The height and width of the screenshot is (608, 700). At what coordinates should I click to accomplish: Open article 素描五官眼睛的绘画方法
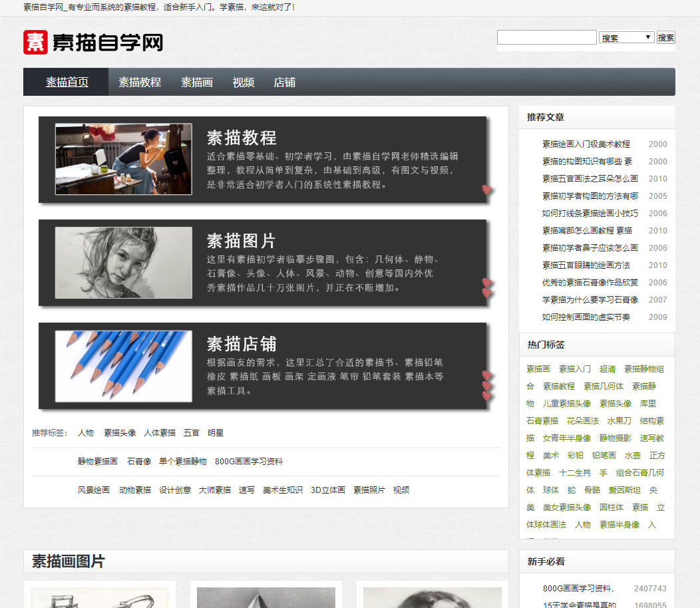(x=586, y=265)
